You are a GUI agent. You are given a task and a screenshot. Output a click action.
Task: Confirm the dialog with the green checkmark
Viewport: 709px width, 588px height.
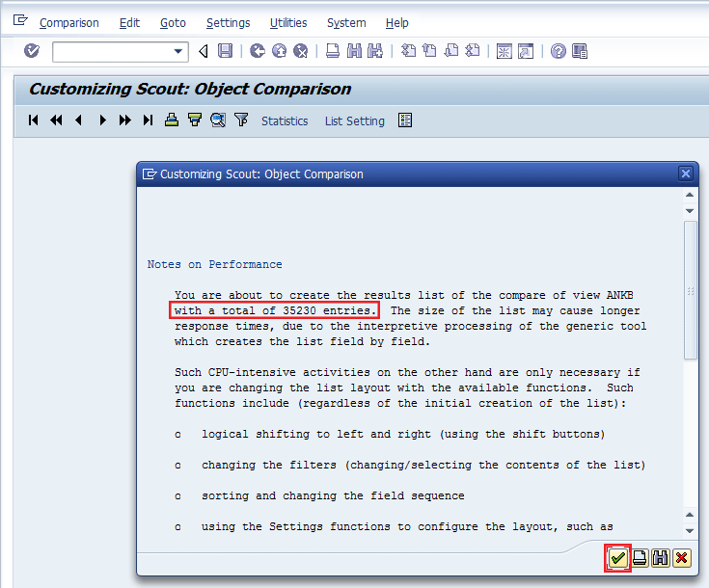point(617,558)
